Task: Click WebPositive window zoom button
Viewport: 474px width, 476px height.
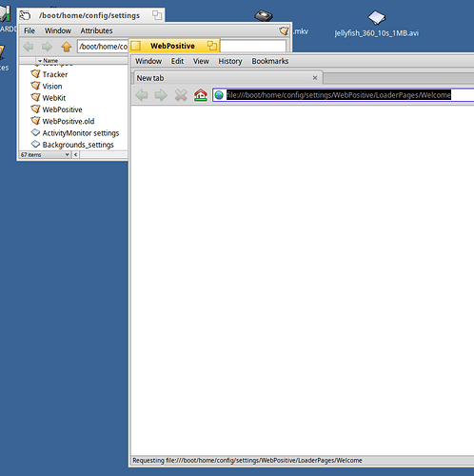Action: (x=212, y=46)
